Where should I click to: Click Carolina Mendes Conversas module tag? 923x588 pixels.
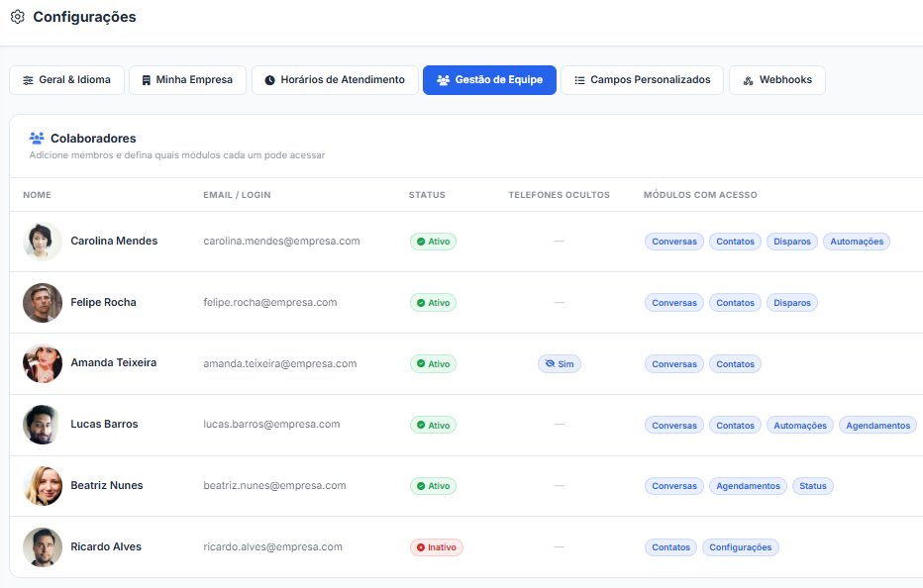pyautogui.click(x=674, y=242)
